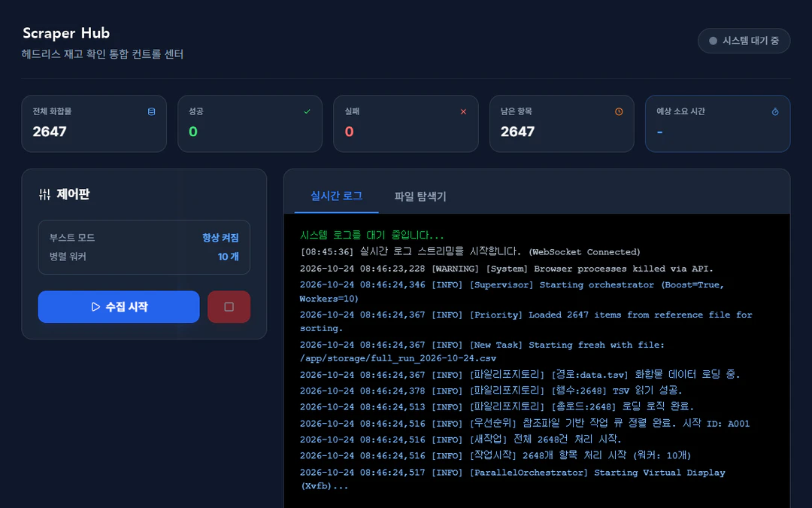The width and height of the screenshot is (812, 508).
Task: Click the green checkmark icon on 성공 card
Action: tap(307, 111)
